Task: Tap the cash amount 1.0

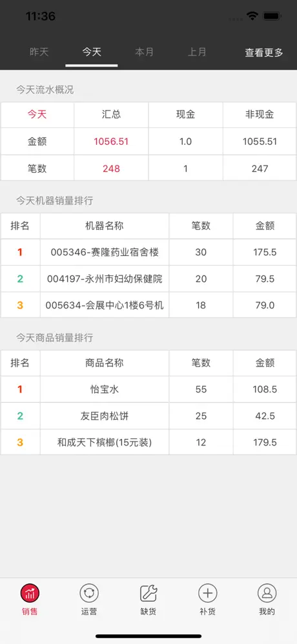Action: [x=185, y=142]
